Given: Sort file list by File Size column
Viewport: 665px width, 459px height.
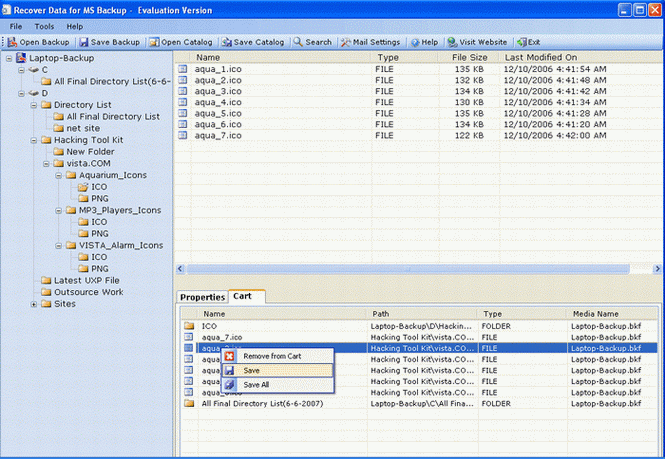Looking at the screenshot, I should tap(469, 58).
